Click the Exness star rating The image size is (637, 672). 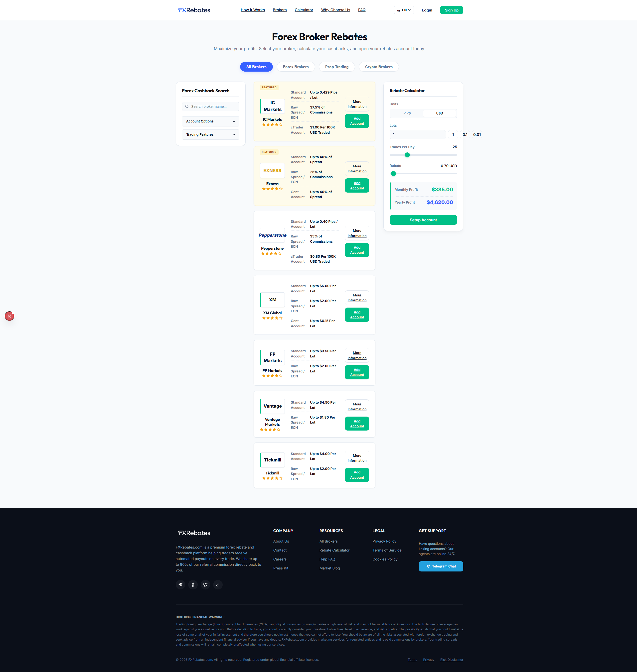pyautogui.click(x=272, y=189)
